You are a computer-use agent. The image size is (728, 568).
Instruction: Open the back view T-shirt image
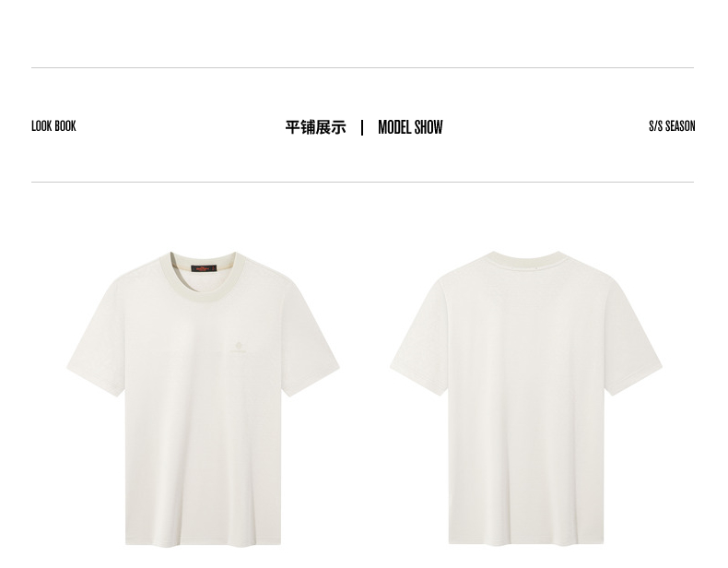coord(526,398)
